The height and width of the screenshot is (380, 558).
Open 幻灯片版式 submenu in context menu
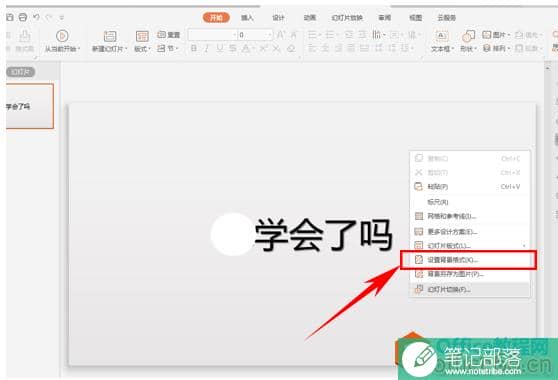pyautogui.click(x=469, y=246)
